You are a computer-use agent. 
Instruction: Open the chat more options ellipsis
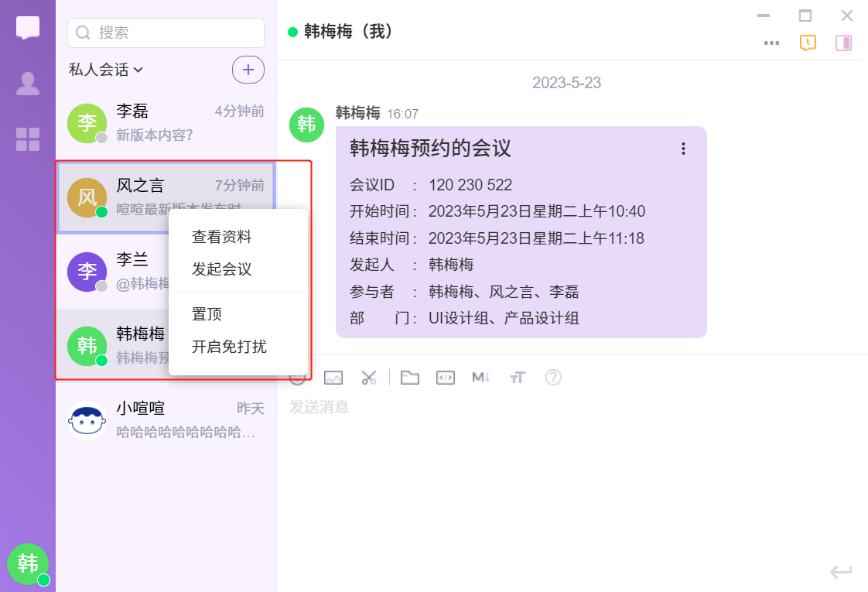[771, 43]
